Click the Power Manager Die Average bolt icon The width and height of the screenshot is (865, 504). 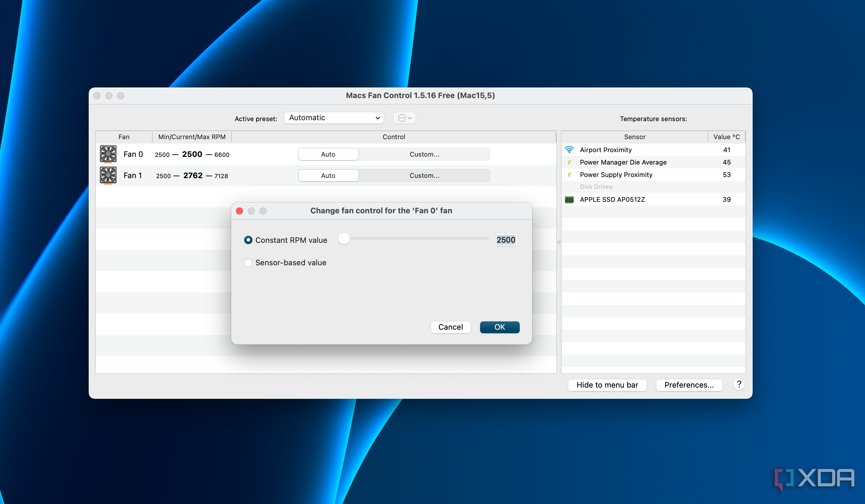point(569,162)
